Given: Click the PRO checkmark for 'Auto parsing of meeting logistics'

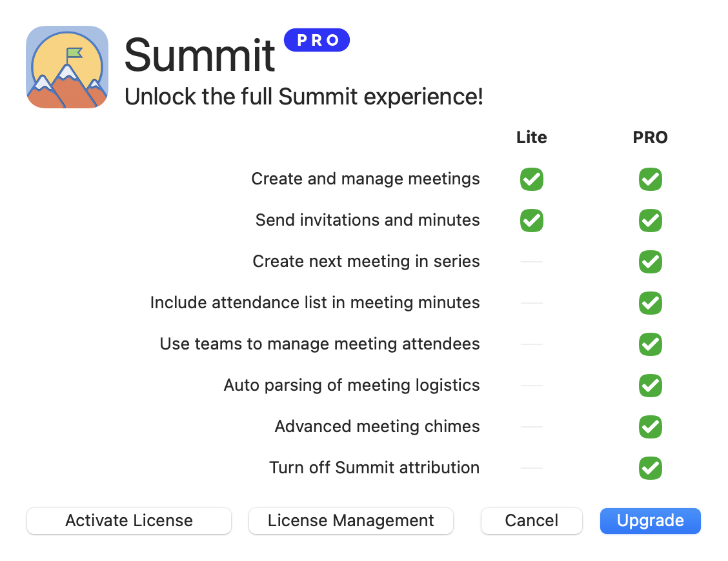Looking at the screenshot, I should (x=650, y=386).
